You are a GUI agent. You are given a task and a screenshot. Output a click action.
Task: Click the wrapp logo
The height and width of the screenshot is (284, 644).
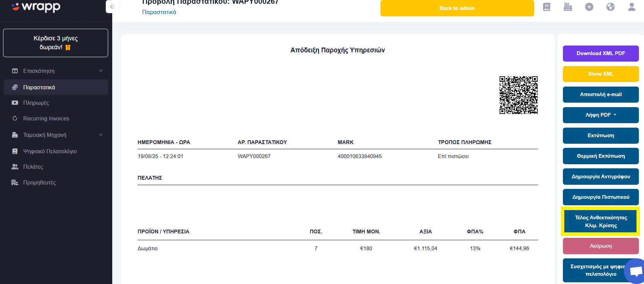pyautogui.click(x=36, y=7)
